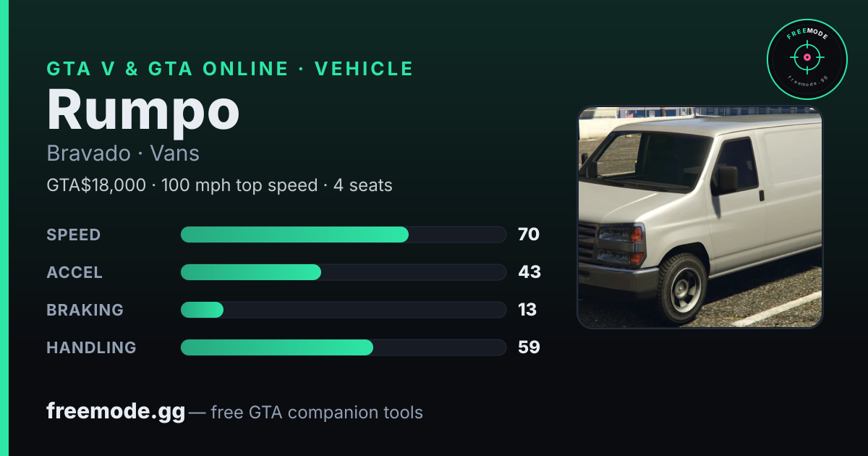Image resolution: width=868 pixels, height=456 pixels.
Task: Click the Freemode crosshair logo badge
Action: point(807,59)
